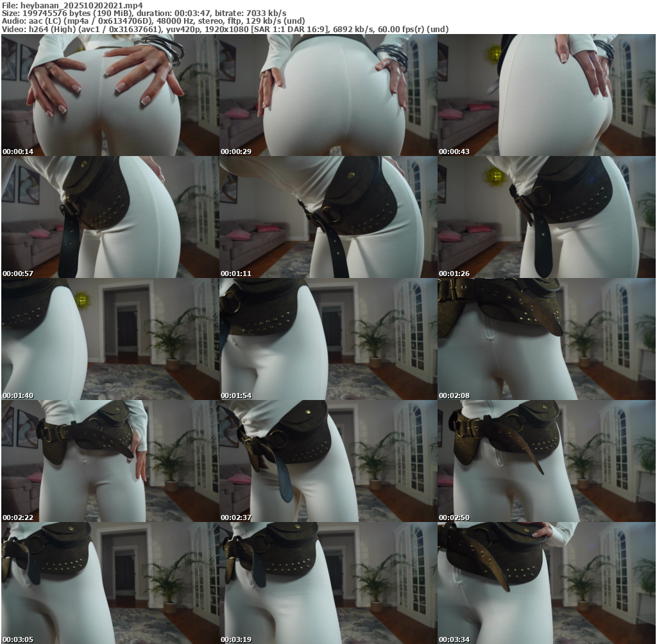The image size is (657, 644).
Task: Select the thumbnail stamped 00:00:43
Action: point(547,95)
